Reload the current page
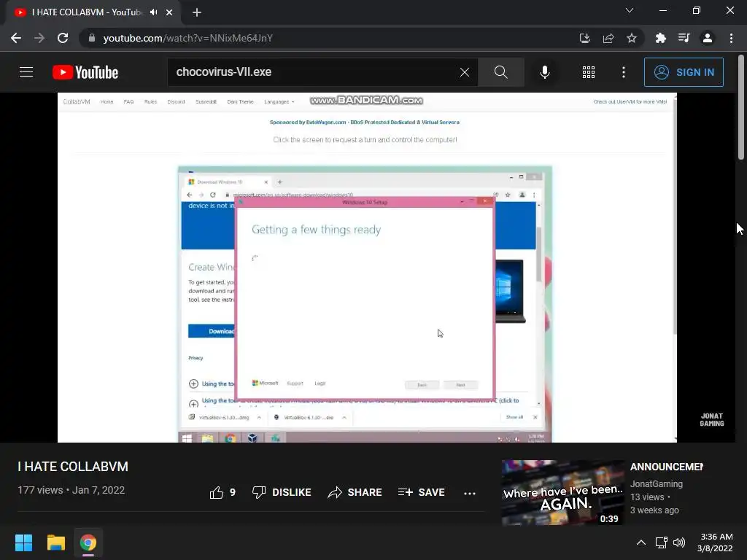The image size is (747, 560). click(x=63, y=38)
